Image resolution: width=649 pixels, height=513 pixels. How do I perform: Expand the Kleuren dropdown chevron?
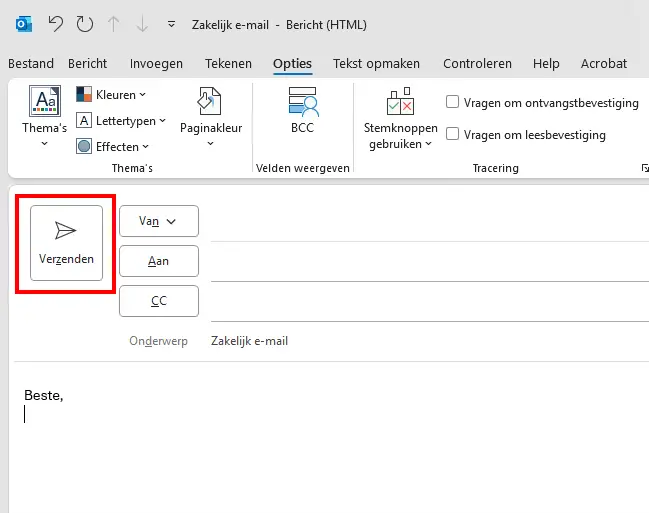tap(142, 95)
